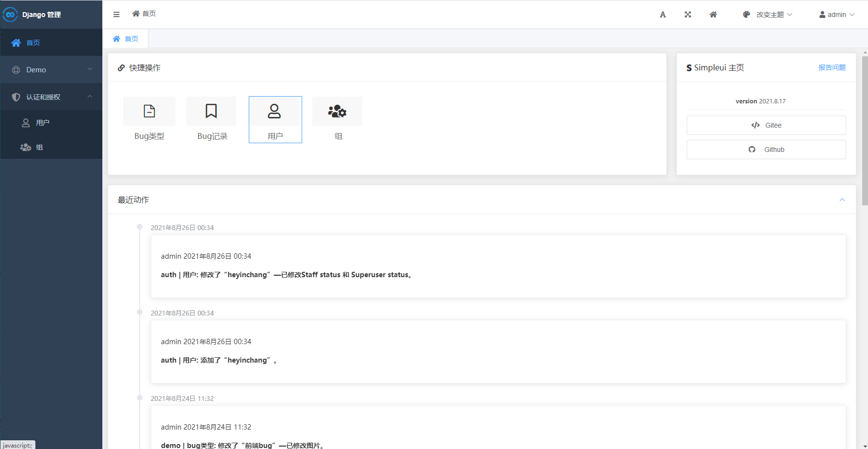Click the Simpleui logo icon

[689, 67]
